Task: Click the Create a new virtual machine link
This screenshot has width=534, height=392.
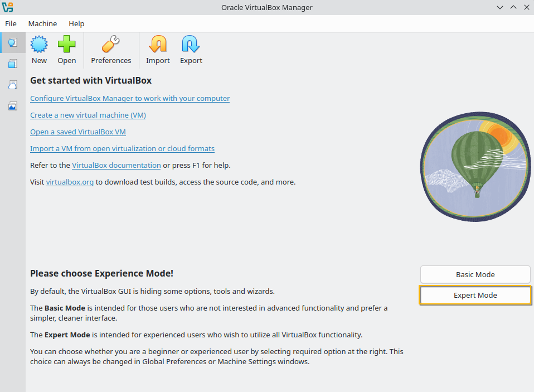Action: pyautogui.click(x=88, y=115)
